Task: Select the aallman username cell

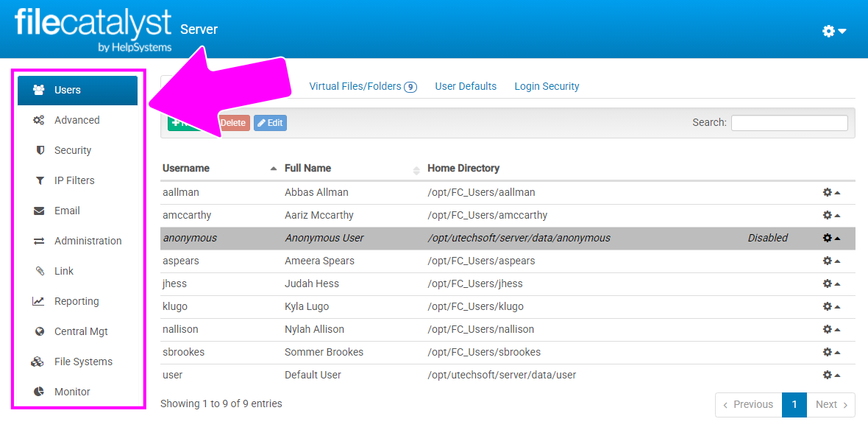Action: (x=180, y=192)
